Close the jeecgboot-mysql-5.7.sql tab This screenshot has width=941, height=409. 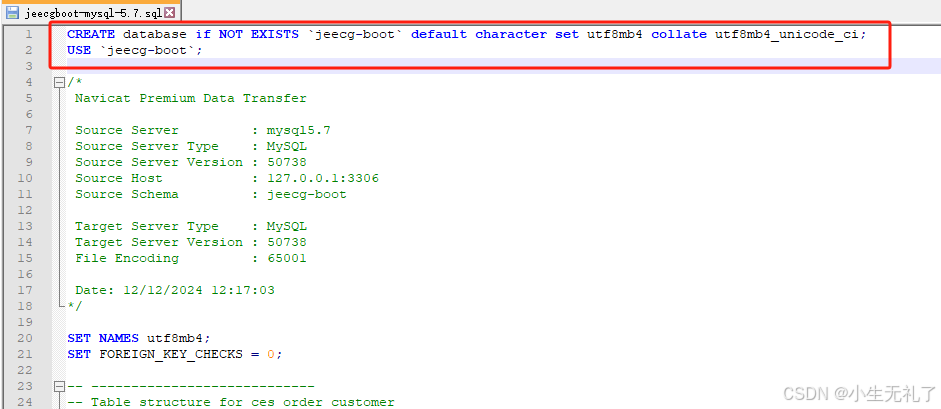[169, 13]
